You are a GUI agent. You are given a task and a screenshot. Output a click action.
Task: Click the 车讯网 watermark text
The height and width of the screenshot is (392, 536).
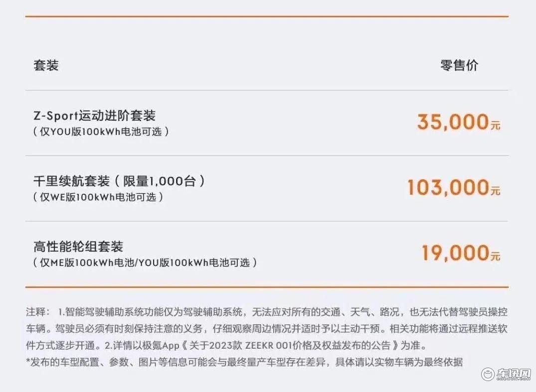pyautogui.click(x=514, y=374)
